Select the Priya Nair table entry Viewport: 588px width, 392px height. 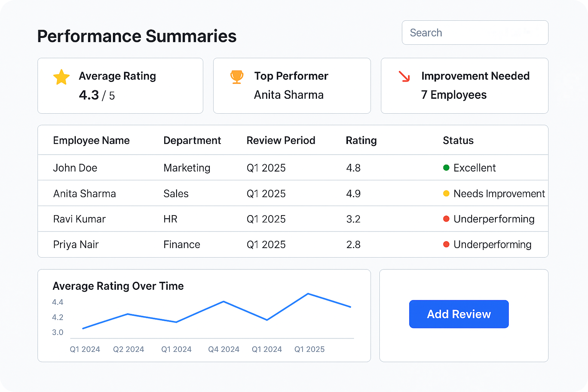point(76,244)
